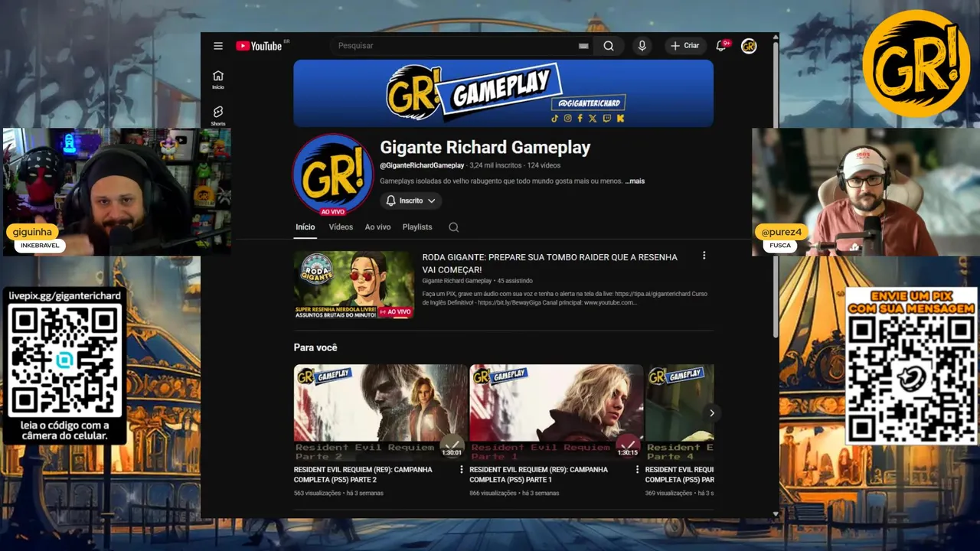Open the Inscrito subscription dropdown
The height and width of the screenshot is (551, 980).
(411, 201)
